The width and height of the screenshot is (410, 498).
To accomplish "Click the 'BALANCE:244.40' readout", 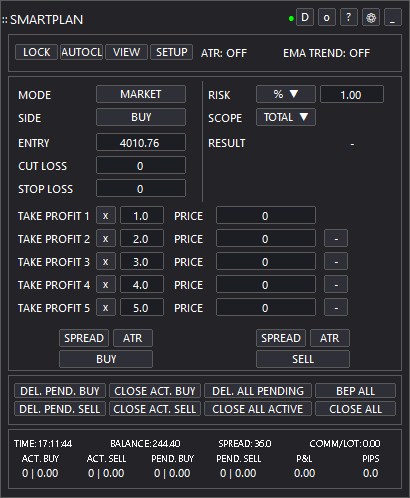I will coord(145,444).
